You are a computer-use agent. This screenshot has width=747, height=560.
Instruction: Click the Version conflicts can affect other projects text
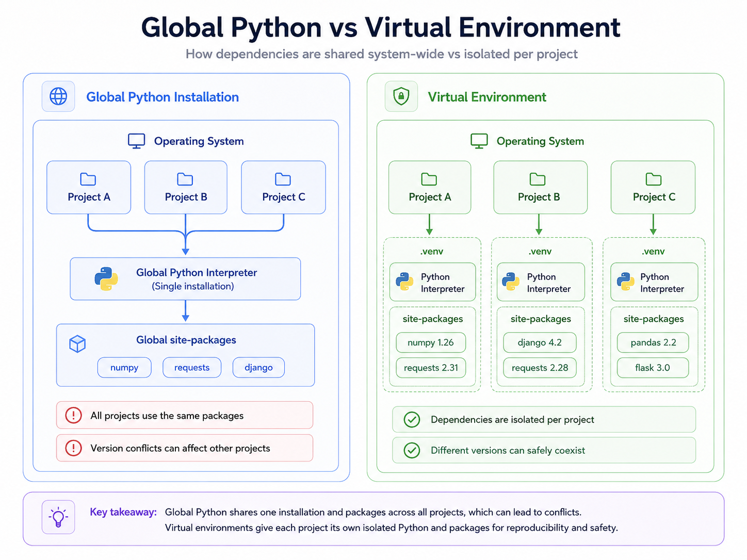click(181, 448)
